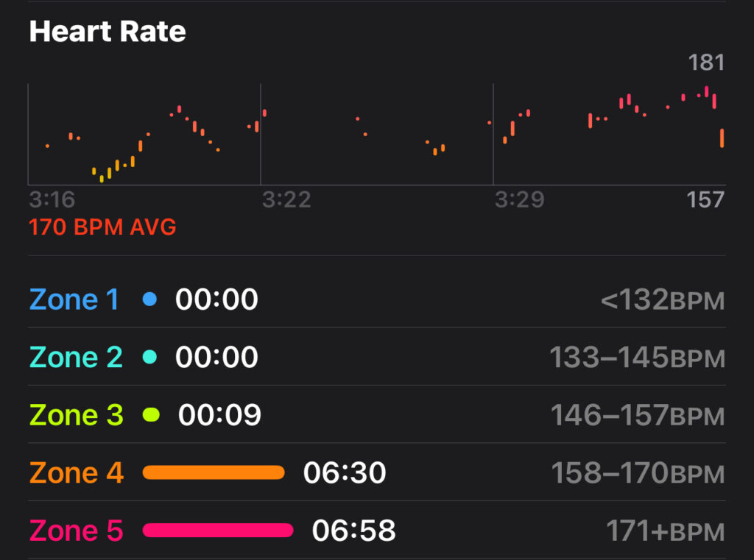Select the Heart Rate section header
The image size is (754, 560).
coord(107,31)
